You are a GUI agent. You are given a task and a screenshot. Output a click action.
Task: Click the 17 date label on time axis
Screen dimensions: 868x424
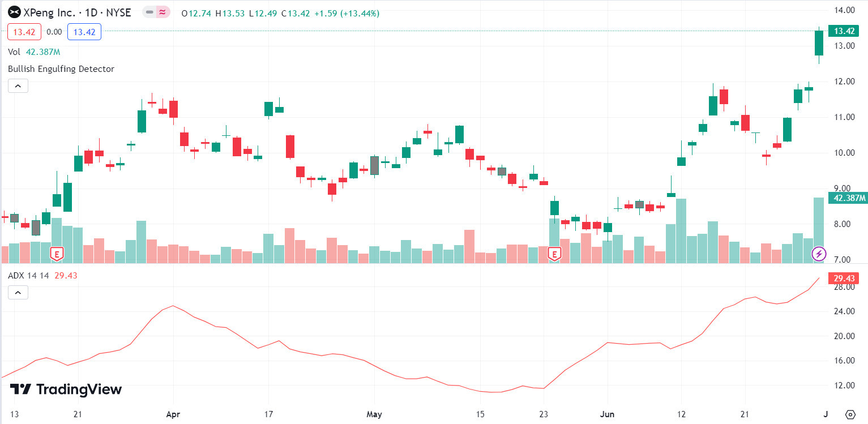point(268,414)
